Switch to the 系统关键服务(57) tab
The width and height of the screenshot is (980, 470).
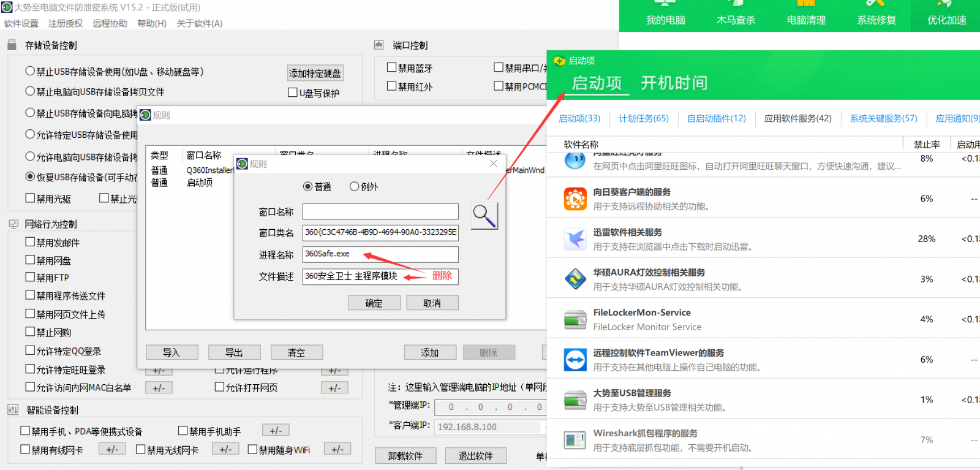884,118
